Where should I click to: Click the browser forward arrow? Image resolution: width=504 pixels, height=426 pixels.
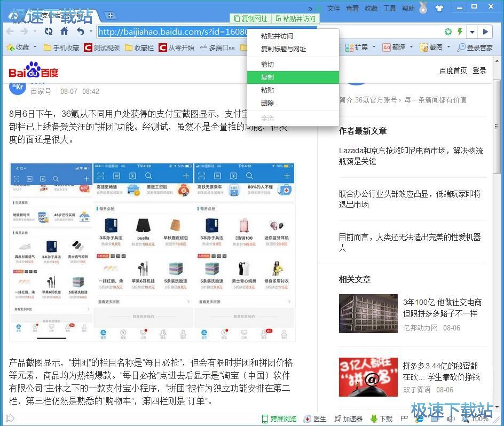(x=24, y=31)
